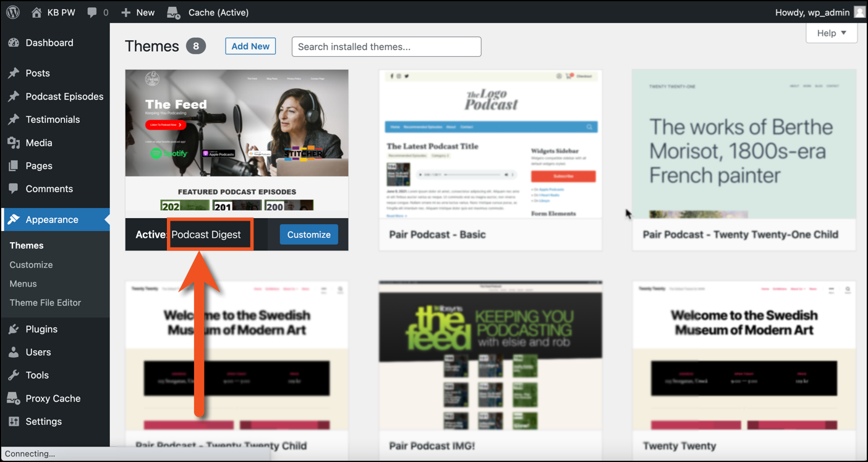
Task: Click the Media library icon
Action: [14, 143]
